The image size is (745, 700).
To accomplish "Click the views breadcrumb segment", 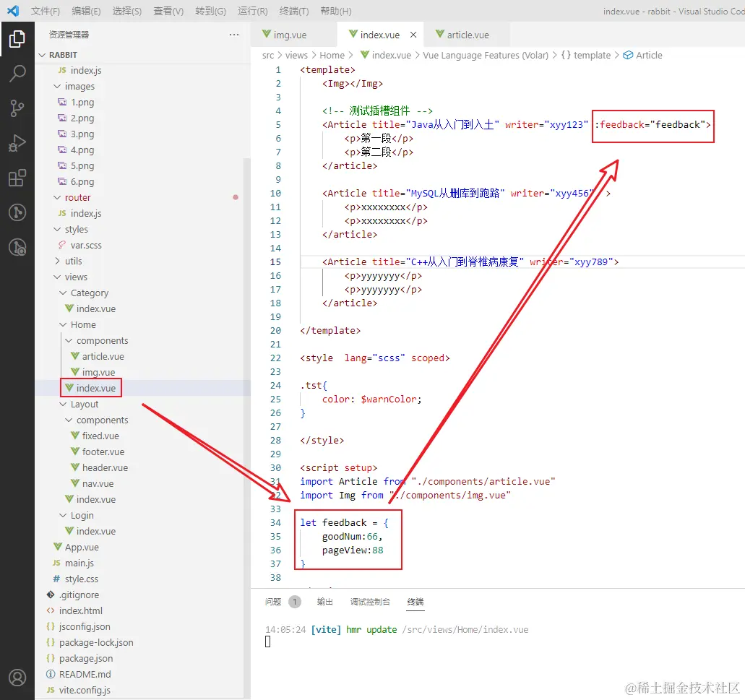I will tap(296, 55).
